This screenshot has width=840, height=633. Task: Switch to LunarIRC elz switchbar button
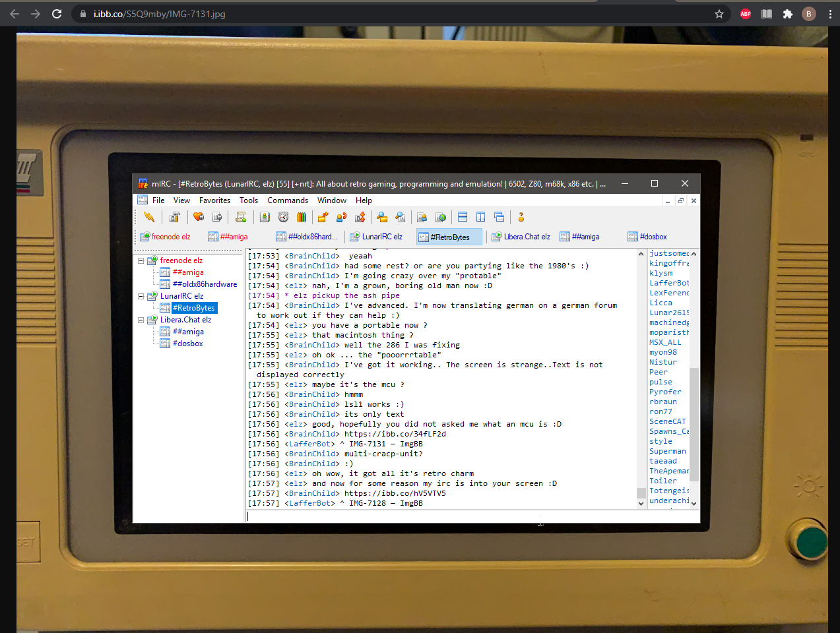tap(377, 237)
